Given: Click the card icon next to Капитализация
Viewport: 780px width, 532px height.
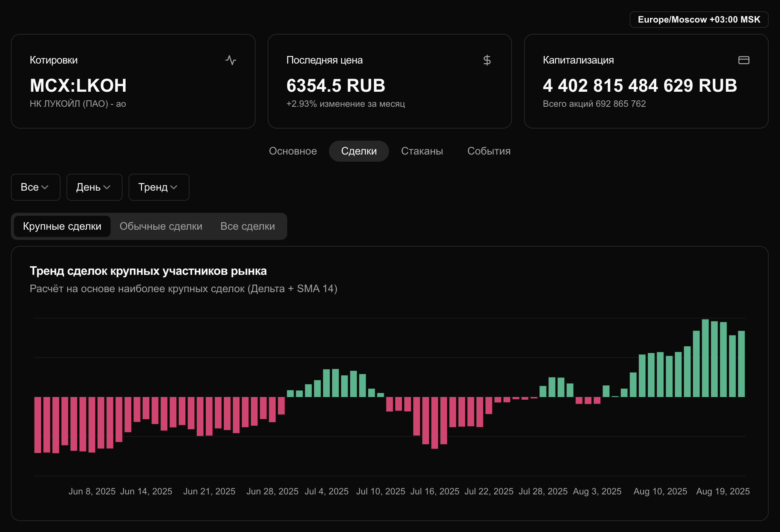Looking at the screenshot, I should 744,60.
